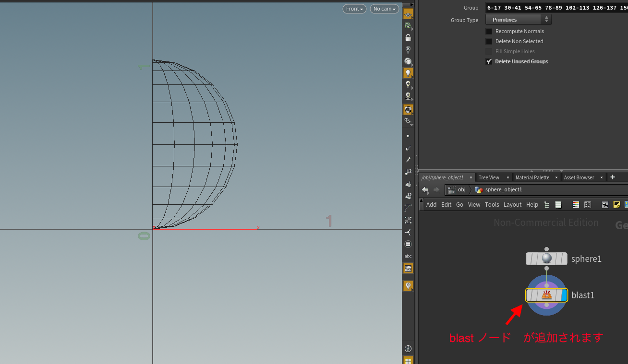This screenshot has height=364, width=628.
Task: Check the Delete Non Selected option
Action: click(x=489, y=41)
